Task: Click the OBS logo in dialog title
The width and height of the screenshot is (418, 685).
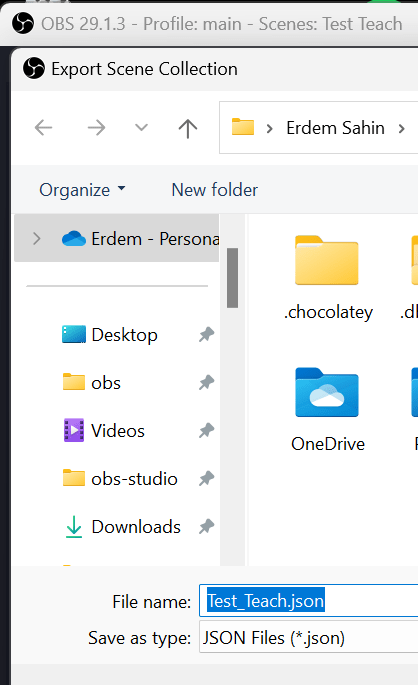Action: click(34, 68)
